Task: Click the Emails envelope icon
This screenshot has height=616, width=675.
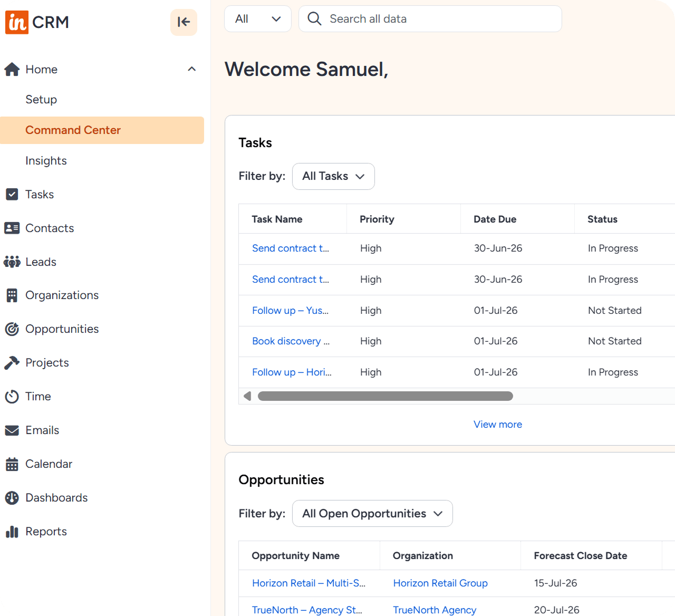Action: click(x=12, y=430)
